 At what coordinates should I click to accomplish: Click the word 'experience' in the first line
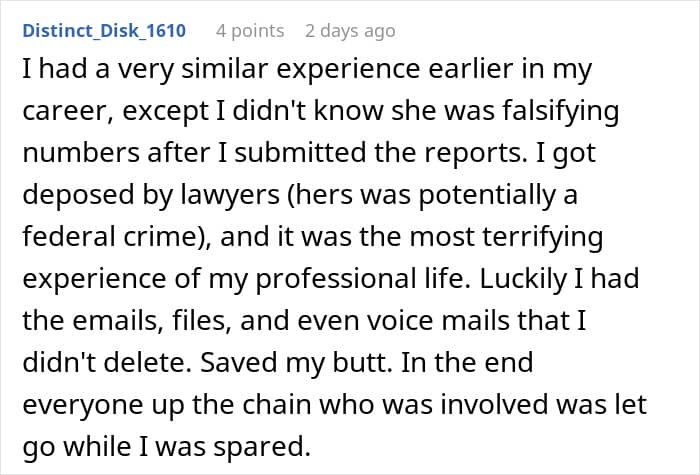(x=348, y=70)
